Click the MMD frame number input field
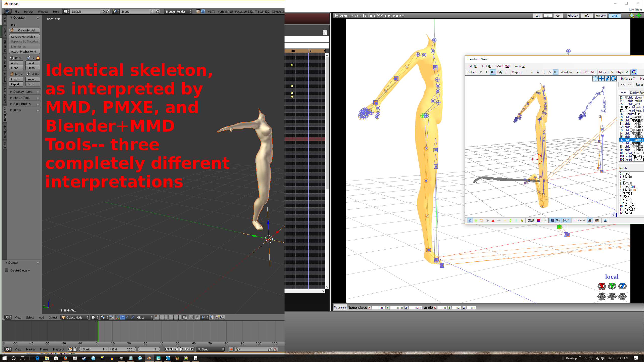The height and width of the screenshot is (362, 644). [x=548, y=16]
